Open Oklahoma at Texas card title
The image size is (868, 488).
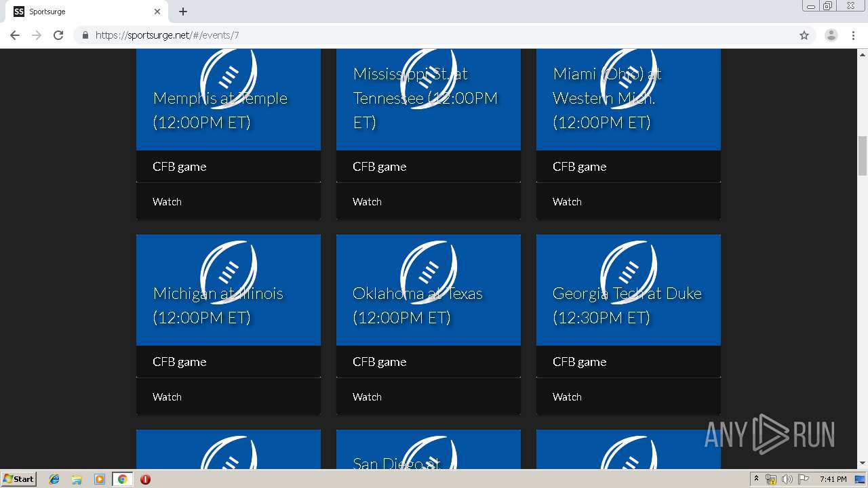(x=418, y=306)
